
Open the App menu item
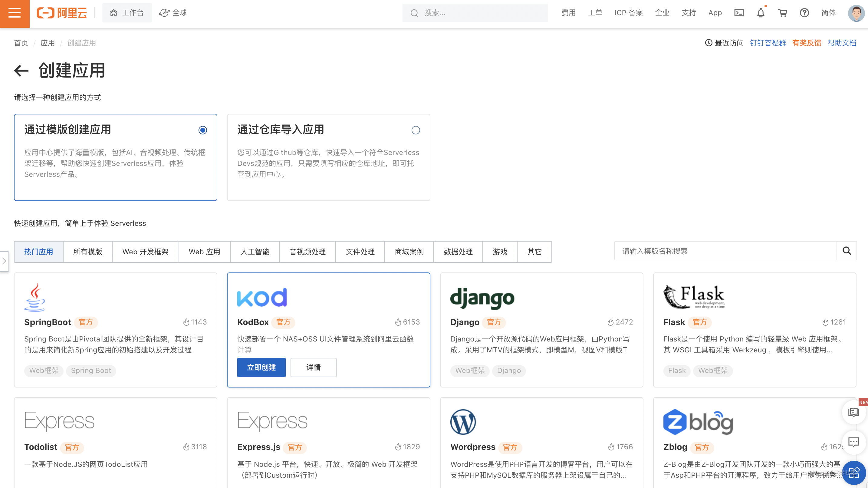click(715, 13)
